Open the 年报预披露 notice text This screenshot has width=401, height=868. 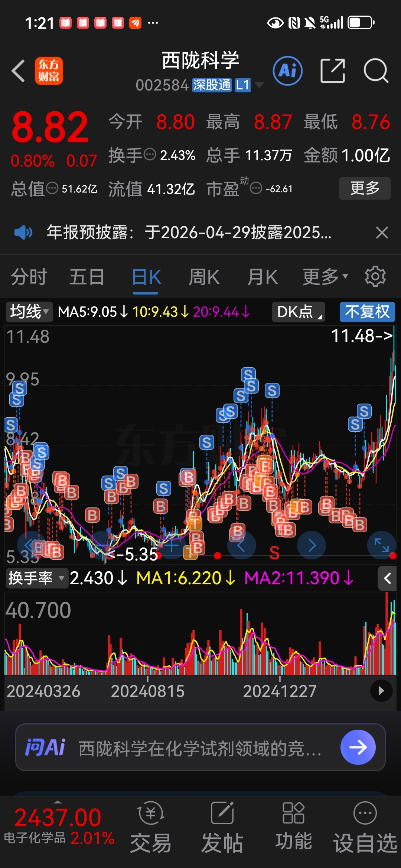[x=189, y=233]
